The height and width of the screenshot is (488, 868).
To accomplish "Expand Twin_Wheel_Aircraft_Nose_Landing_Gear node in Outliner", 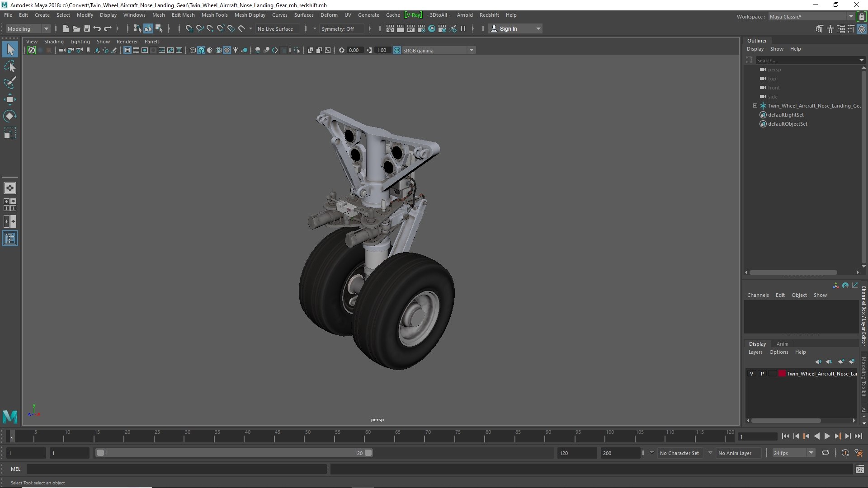I will (x=755, y=106).
